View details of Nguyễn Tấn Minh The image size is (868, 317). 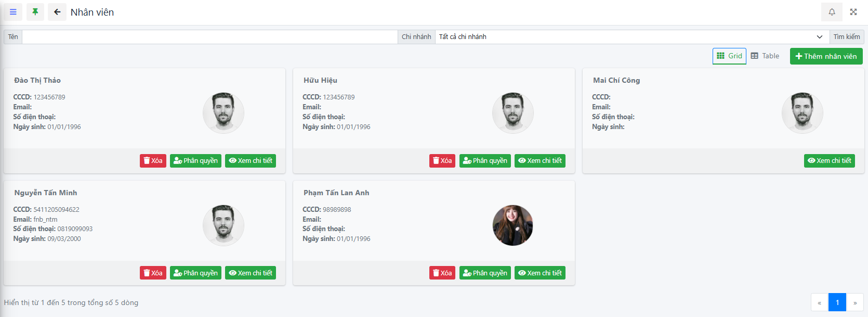[251, 273]
